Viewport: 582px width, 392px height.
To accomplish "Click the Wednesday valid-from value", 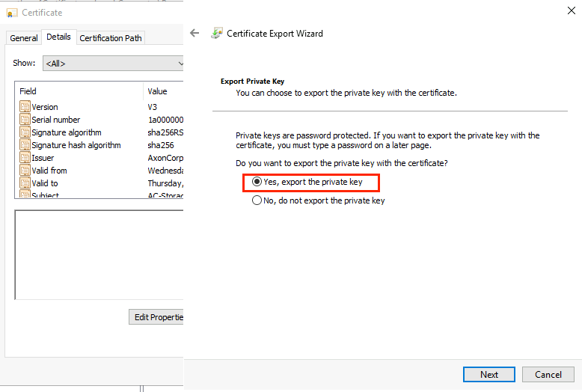I will (x=165, y=171).
